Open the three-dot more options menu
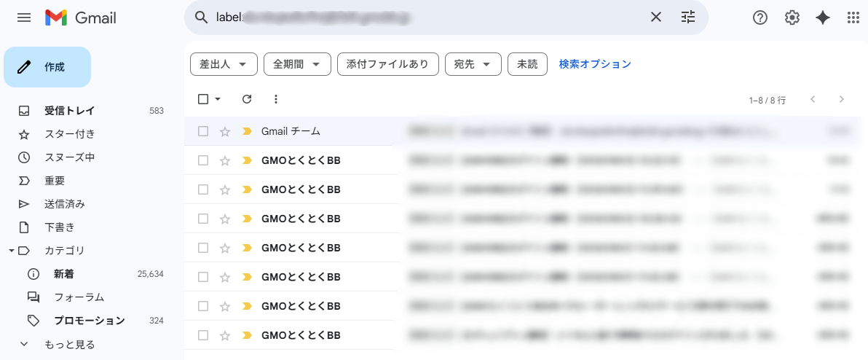This screenshot has height=360, width=868. 275,99
